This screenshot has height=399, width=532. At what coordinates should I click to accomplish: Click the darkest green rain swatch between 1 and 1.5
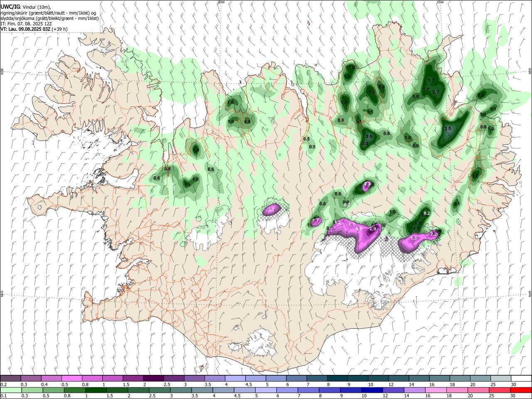95,390
